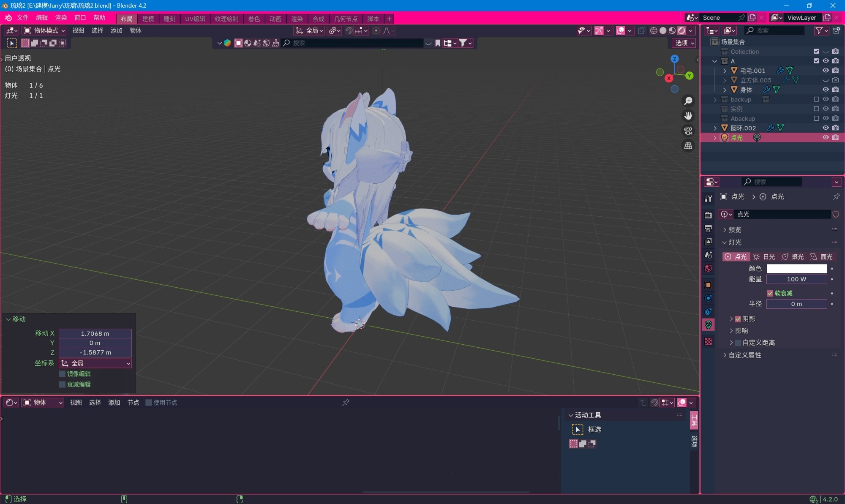Open outliner filter dropdown
The image size is (845, 504).
tap(822, 30)
